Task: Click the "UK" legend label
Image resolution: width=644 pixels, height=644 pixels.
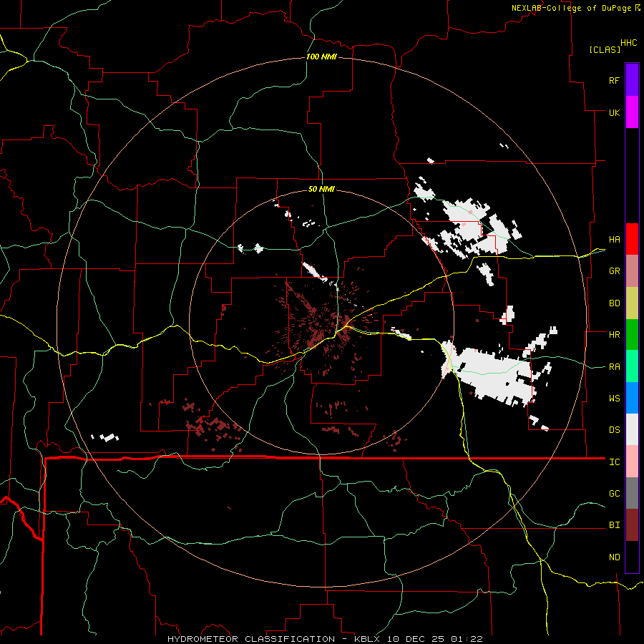Action: point(615,112)
